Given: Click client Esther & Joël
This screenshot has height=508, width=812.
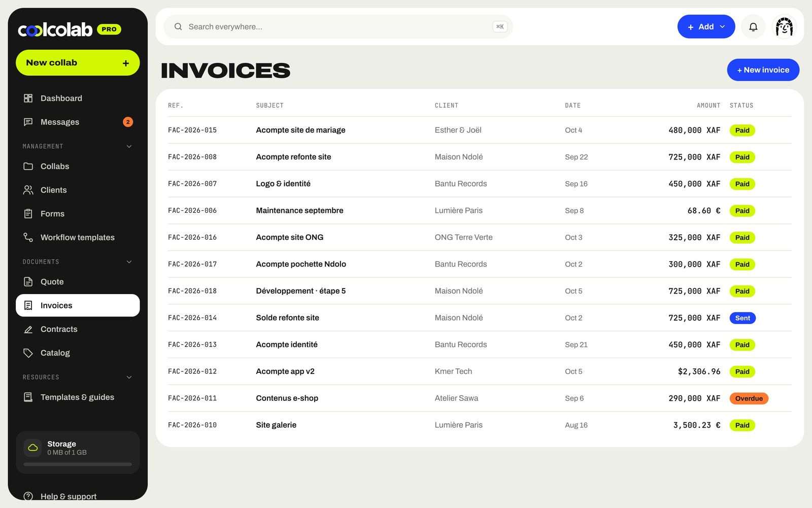Looking at the screenshot, I should click(458, 130).
